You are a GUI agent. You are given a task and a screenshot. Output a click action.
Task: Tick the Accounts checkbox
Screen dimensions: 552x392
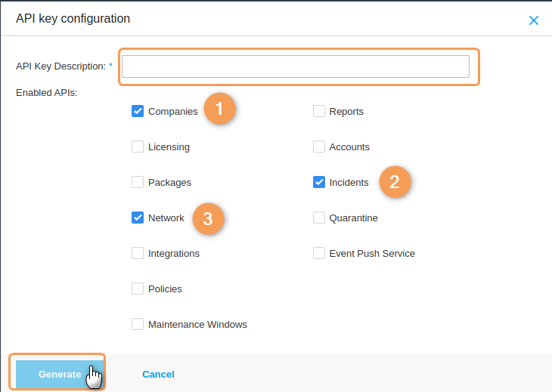(x=319, y=147)
